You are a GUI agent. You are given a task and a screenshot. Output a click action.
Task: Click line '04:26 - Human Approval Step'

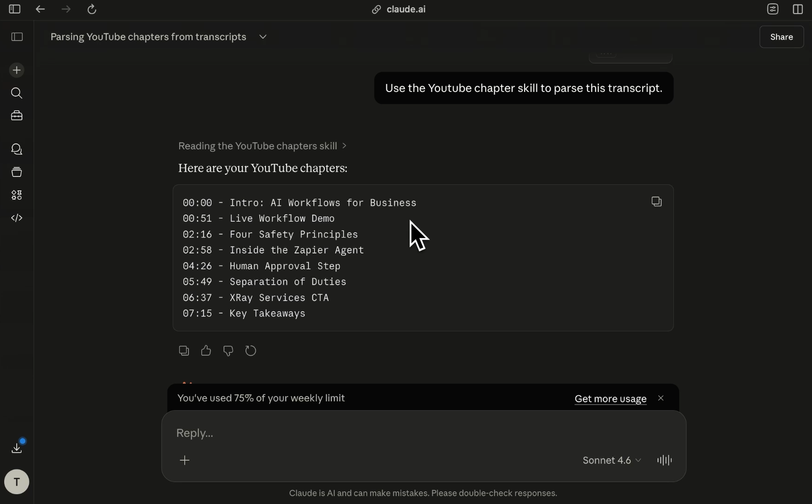(261, 266)
